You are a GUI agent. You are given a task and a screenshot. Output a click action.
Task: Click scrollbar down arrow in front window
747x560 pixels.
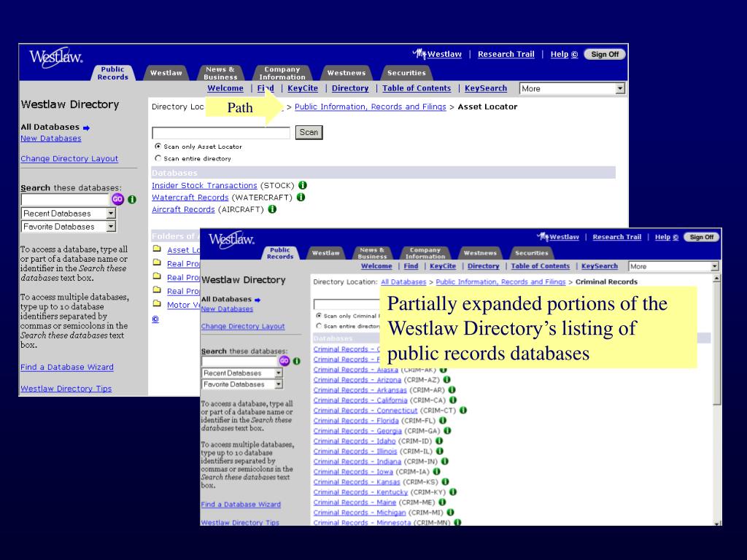[718, 523]
